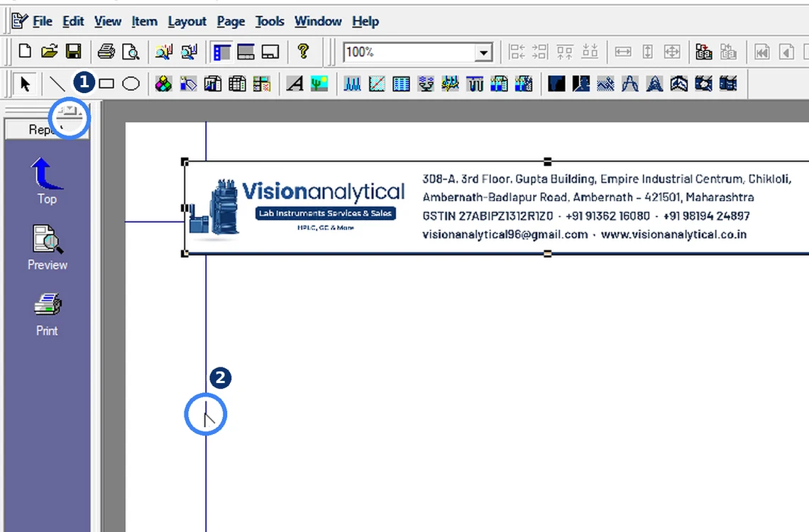Image resolution: width=809 pixels, height=532 pixels.
Task: Open the Item menu
Action: (x=145, y=21)
